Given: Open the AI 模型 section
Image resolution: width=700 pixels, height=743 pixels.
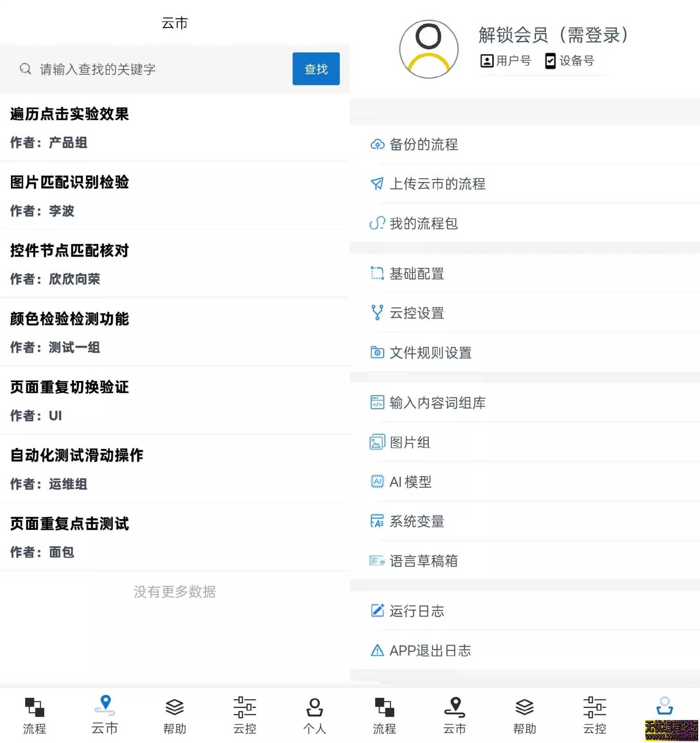Looking at the screenshot, I should [411, 482].
